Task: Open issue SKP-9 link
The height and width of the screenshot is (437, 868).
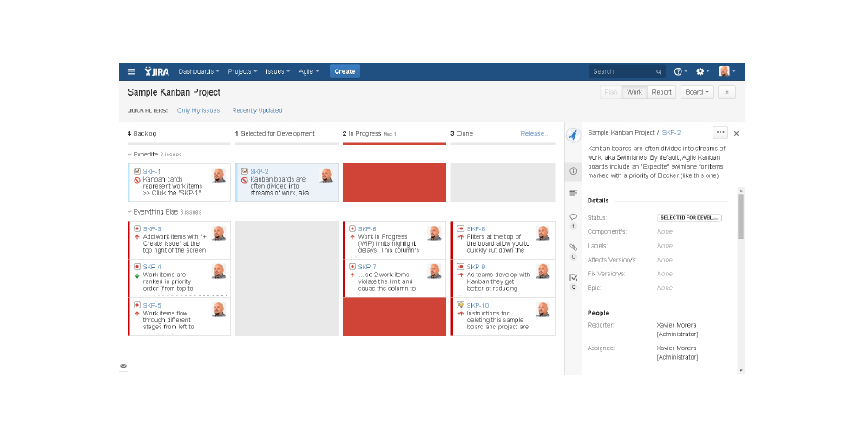Action: point(476,267)
